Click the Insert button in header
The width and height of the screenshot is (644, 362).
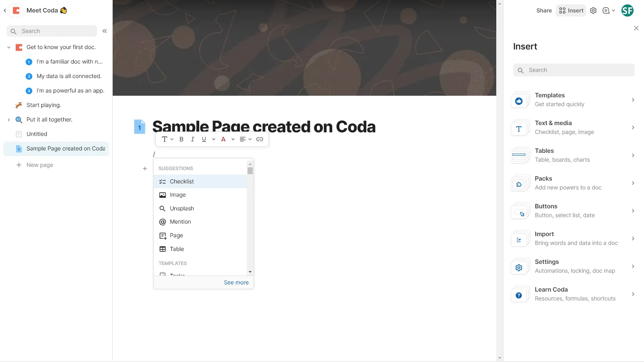[x=571, y=10]
